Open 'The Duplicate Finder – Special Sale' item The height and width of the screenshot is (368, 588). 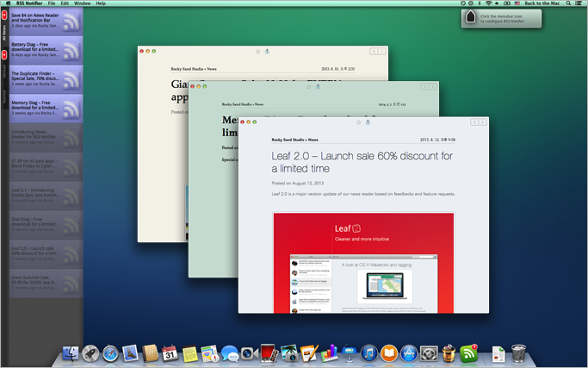click(x=46, y=79)
